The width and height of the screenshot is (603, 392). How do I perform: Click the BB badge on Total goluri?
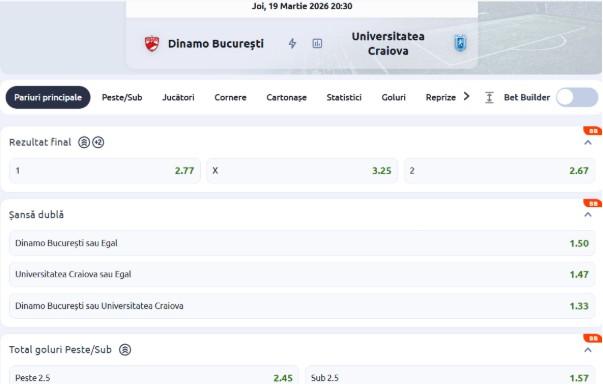[593, 338]
